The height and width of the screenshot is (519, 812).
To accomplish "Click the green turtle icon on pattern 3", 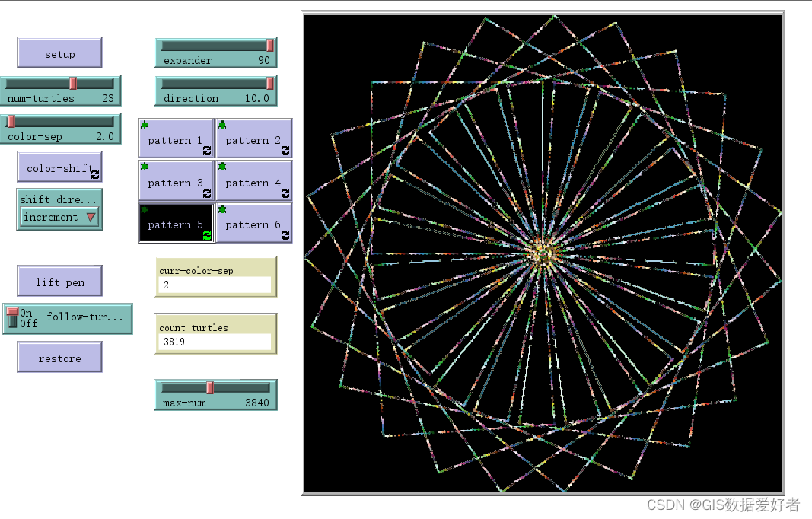I will 145,167.
